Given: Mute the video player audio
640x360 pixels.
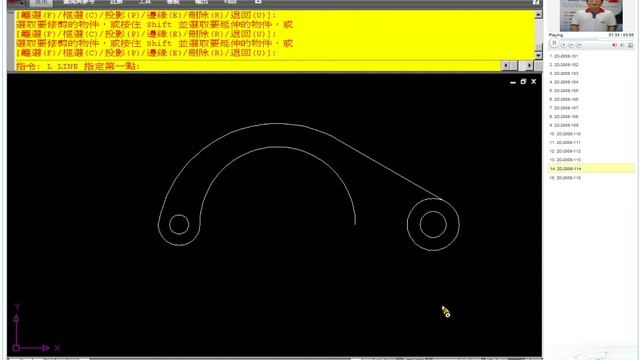Looking at the screenshot, I should [614, 45].
